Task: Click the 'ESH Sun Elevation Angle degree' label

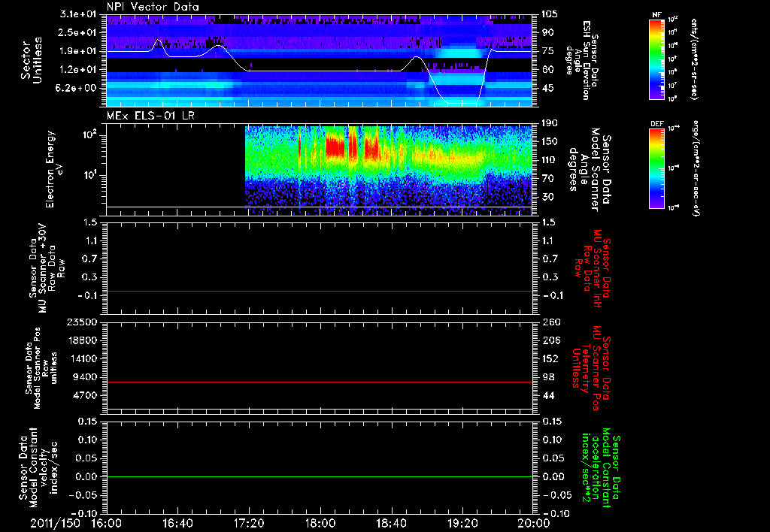Action: pos(582,60)
